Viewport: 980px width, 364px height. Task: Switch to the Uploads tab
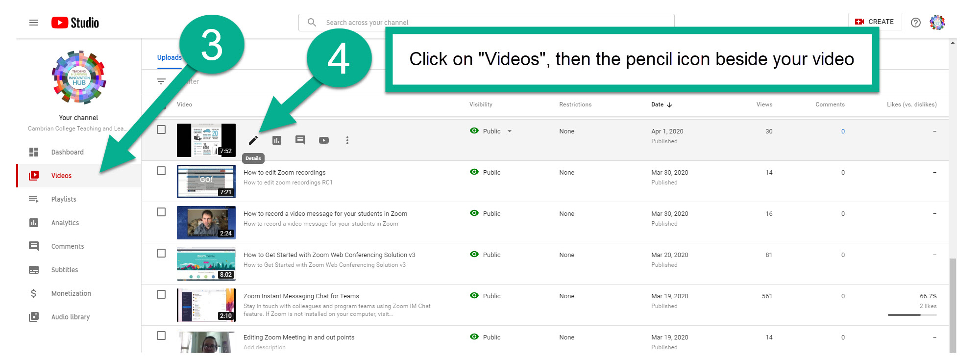(169, 57)
